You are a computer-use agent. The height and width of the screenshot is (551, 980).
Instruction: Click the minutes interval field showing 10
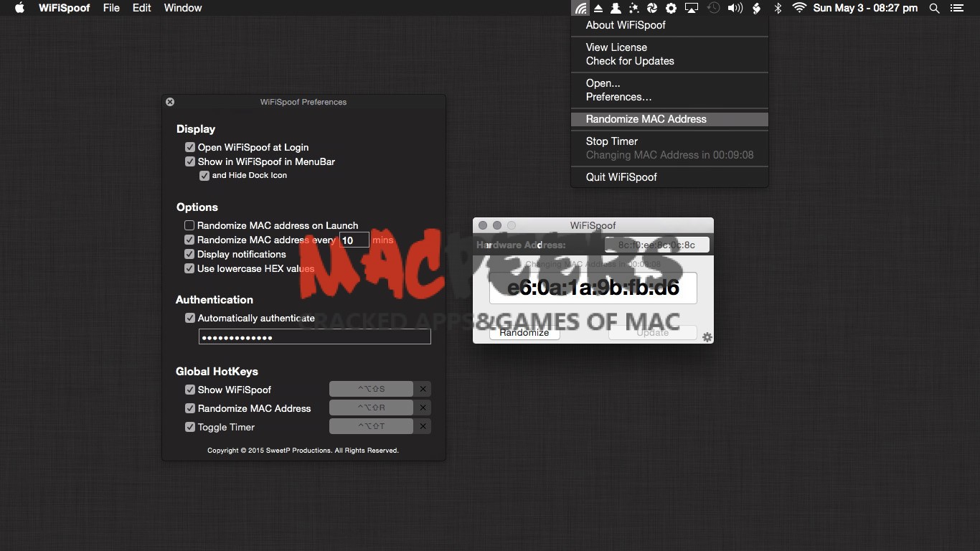point(354,240)
